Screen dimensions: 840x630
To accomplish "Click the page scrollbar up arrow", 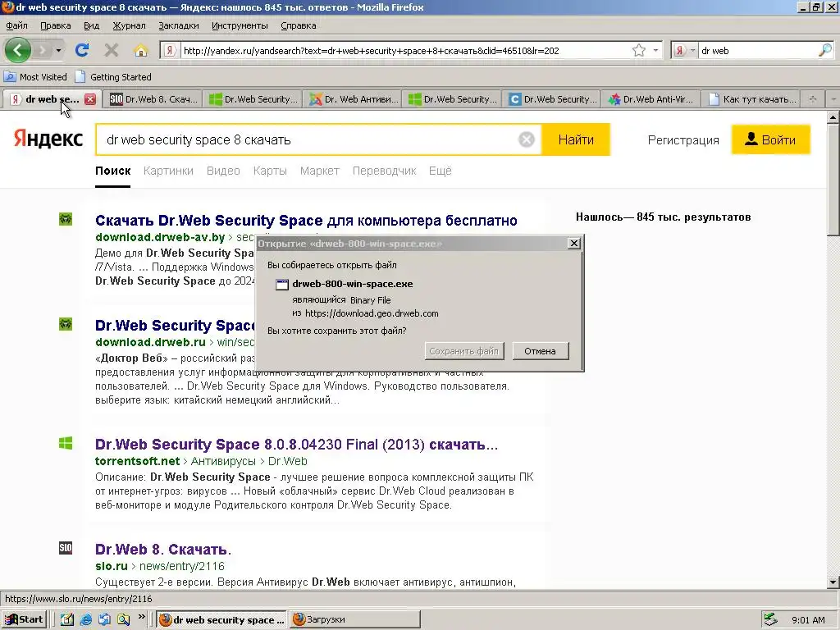I will click(833, 116).
